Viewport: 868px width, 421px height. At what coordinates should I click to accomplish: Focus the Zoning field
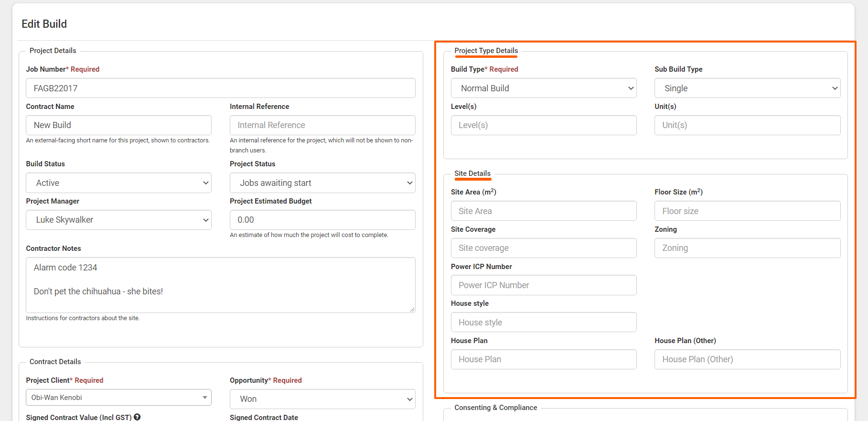[x=747, y=248]
